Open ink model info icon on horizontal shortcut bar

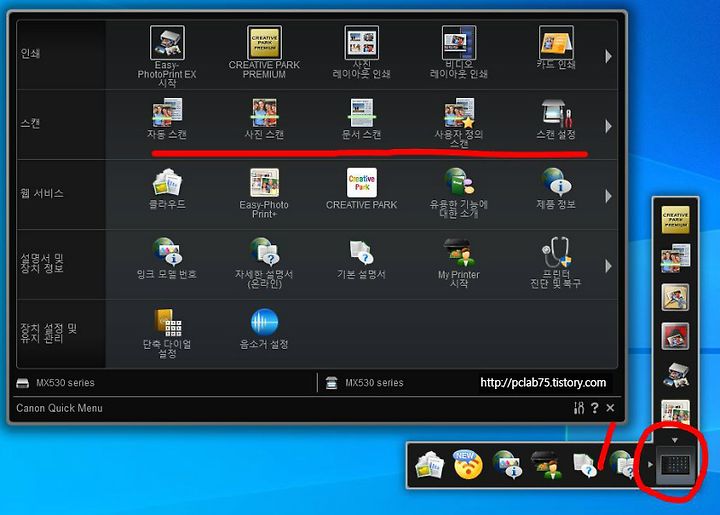point(507,465)
